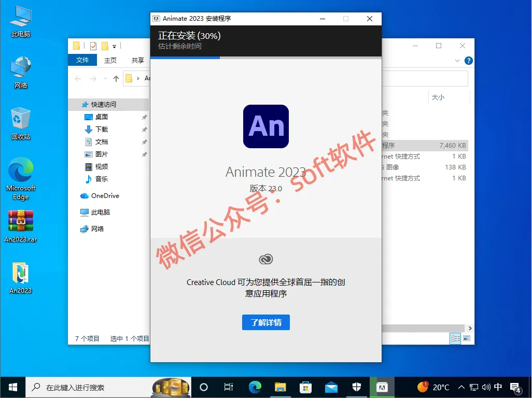The image size is (532, 398).
Task: Open 共享 tab in File Explorer
Action: [x=138, y=60]
